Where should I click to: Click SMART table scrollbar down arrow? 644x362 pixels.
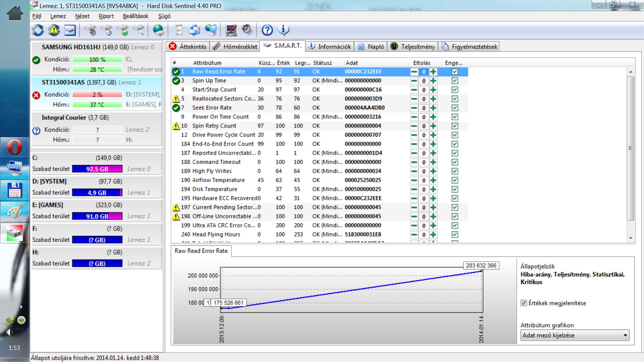coord(631,238)
